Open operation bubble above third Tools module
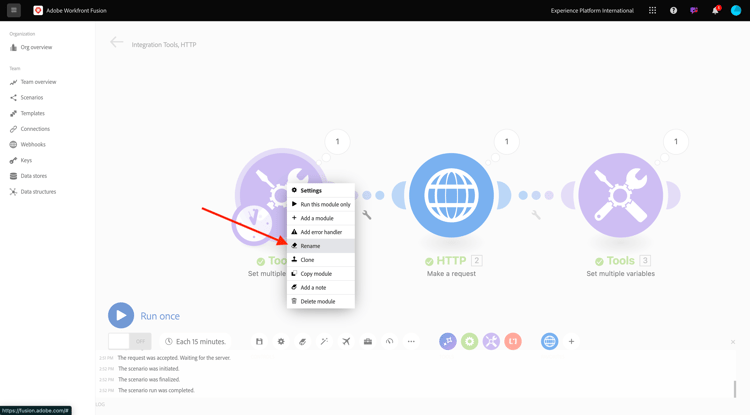 tap(676, 142)
